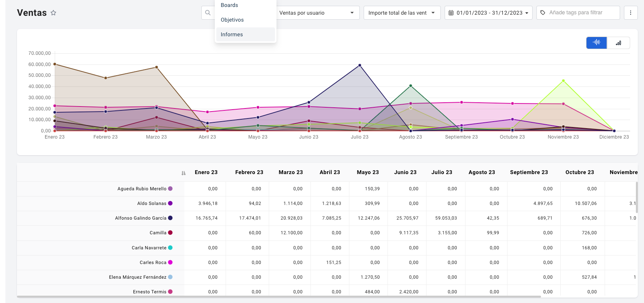The height and width of the screenshot is (303, 644).
Task: Click the Agosto 23 column header
Action: (x=482, y=172)
